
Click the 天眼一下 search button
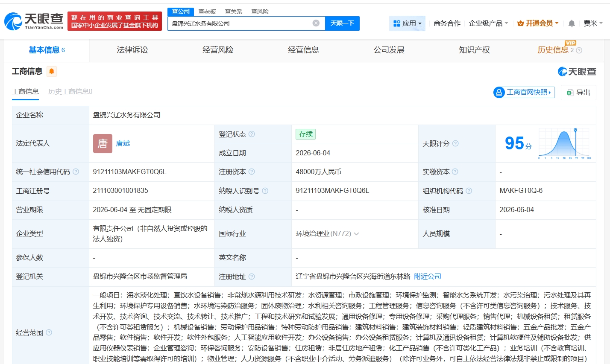click(x=342, y=23)
